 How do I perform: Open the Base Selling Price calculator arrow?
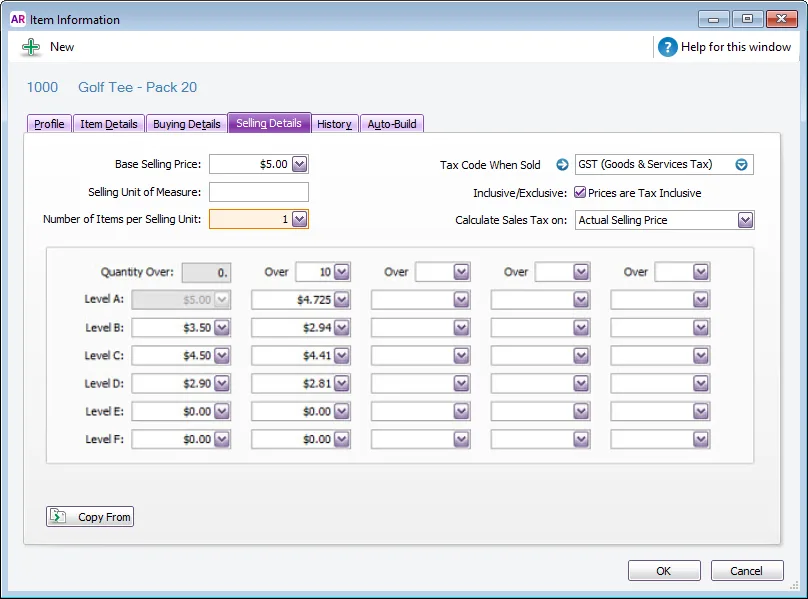pyautogui.click(x=299, y=164)
